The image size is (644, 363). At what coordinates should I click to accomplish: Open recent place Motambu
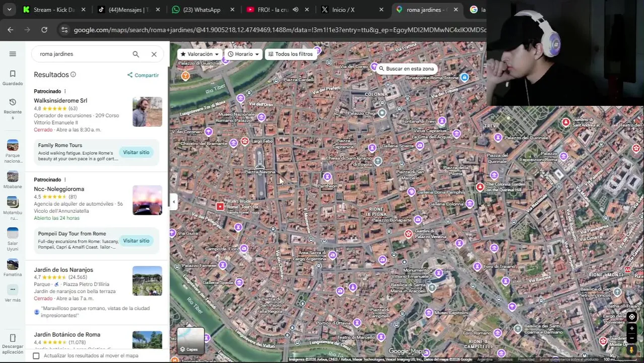click(13, 202)
